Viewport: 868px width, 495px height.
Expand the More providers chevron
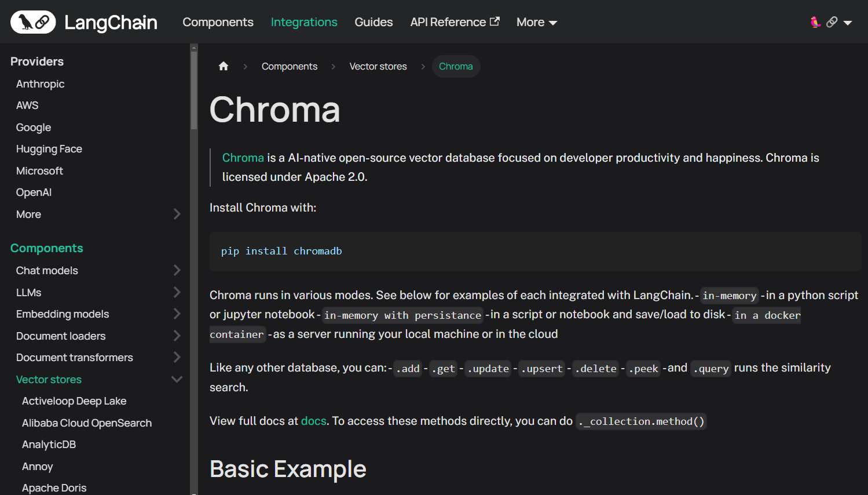point(177,214)
